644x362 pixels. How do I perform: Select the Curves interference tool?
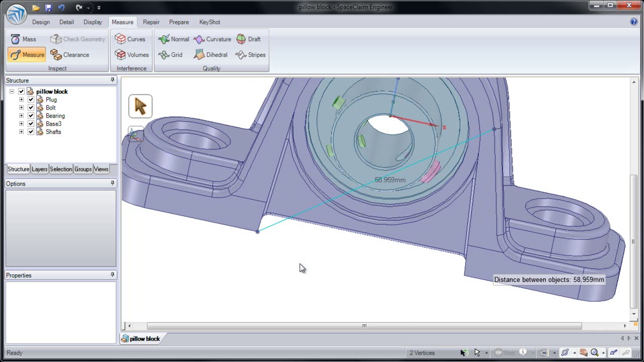coord(130,39)
